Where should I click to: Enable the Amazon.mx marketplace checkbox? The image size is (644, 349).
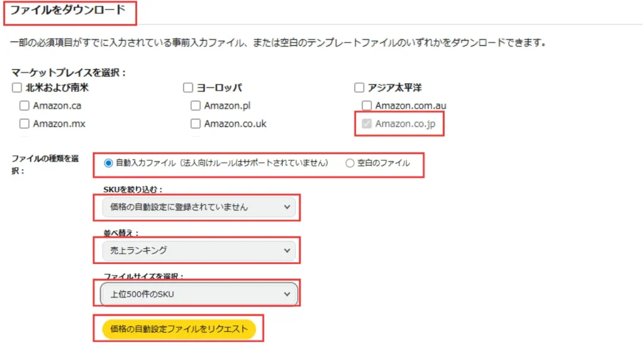[x=25, y=124]
